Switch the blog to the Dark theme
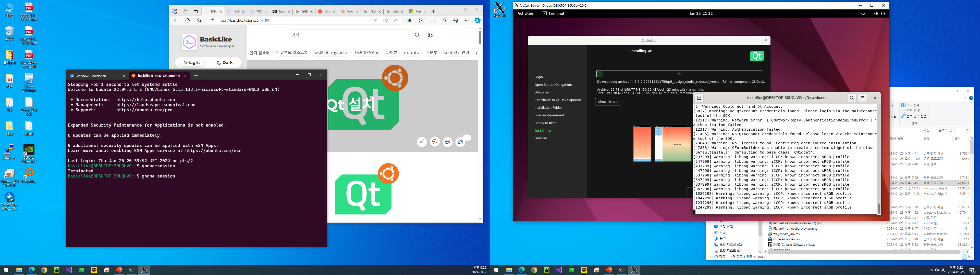This screenshot has height=275, width=980. tap(225, 63)
